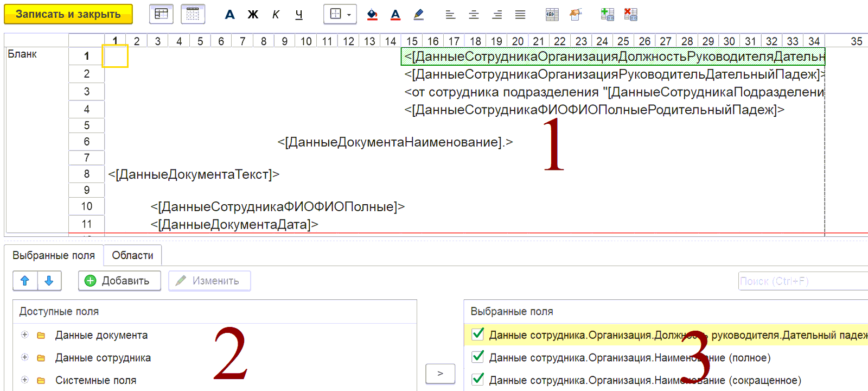This screenshot has height=391, width=868.
Task: Select the row 5 header
Action: 86,125
